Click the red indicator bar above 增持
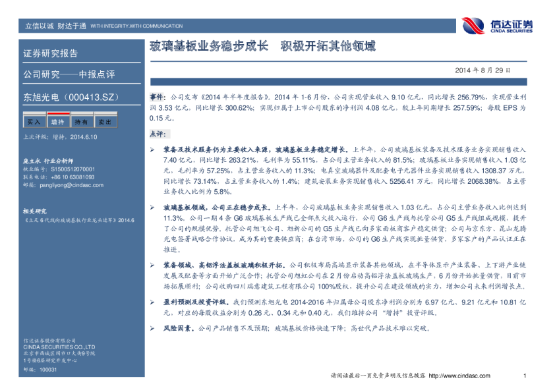The image size is (555, 392). pos(57,113)
